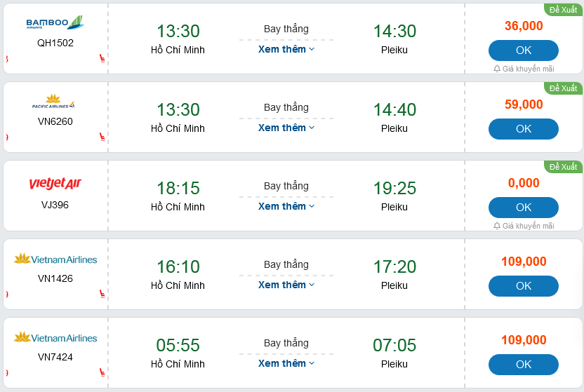Expand 'Xem thêm' for the VN7424 flight details
This screenshot has height=392, width=584.
(286, 363)
